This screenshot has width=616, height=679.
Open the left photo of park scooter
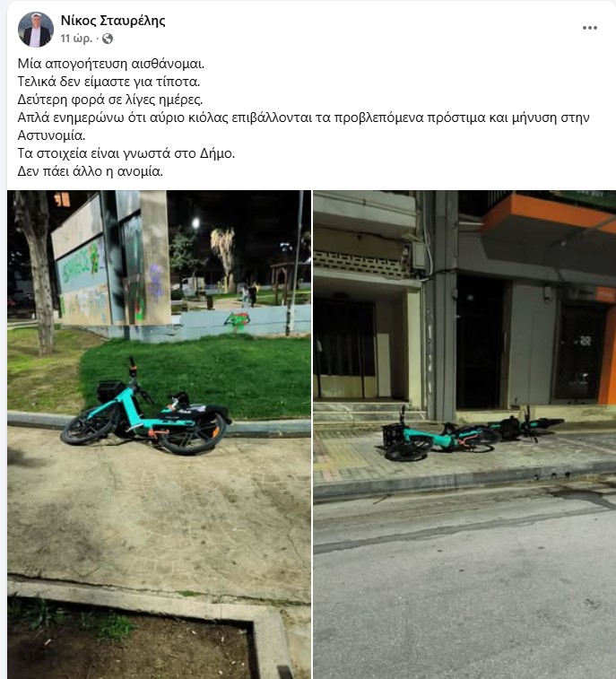[159, 434]
